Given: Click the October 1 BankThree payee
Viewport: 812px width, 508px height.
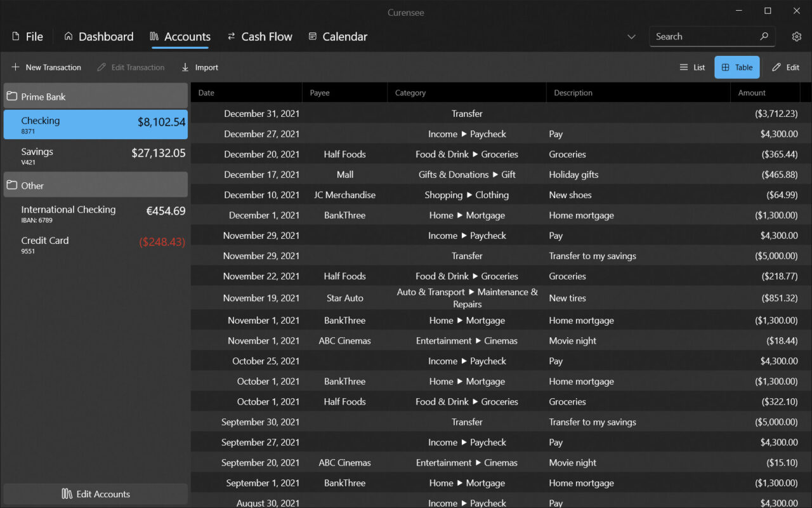Looking at the screenshot, I should point(344,382).
